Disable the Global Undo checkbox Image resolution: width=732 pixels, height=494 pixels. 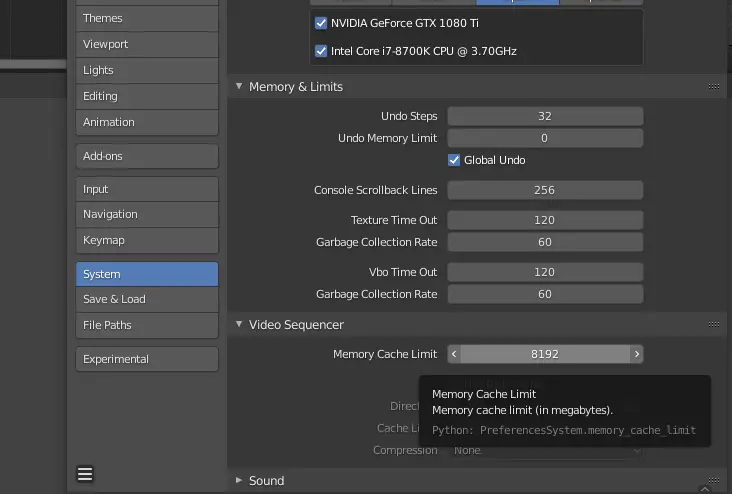(x=454, y=160)
